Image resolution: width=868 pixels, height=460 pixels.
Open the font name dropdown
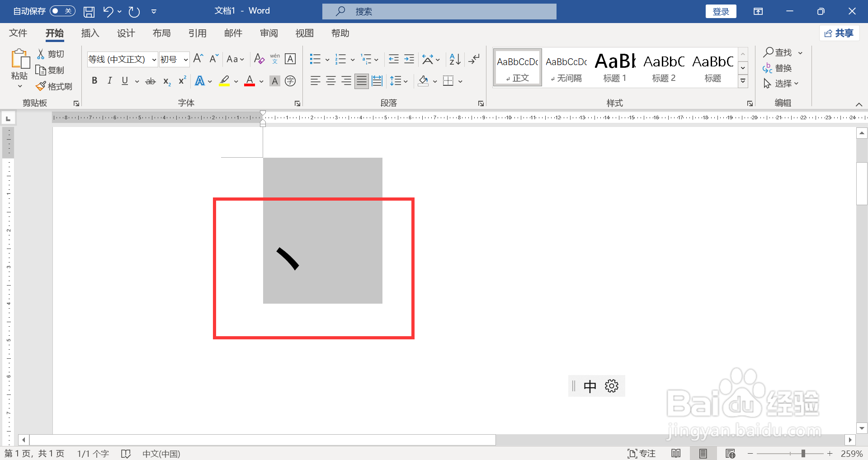154,59
